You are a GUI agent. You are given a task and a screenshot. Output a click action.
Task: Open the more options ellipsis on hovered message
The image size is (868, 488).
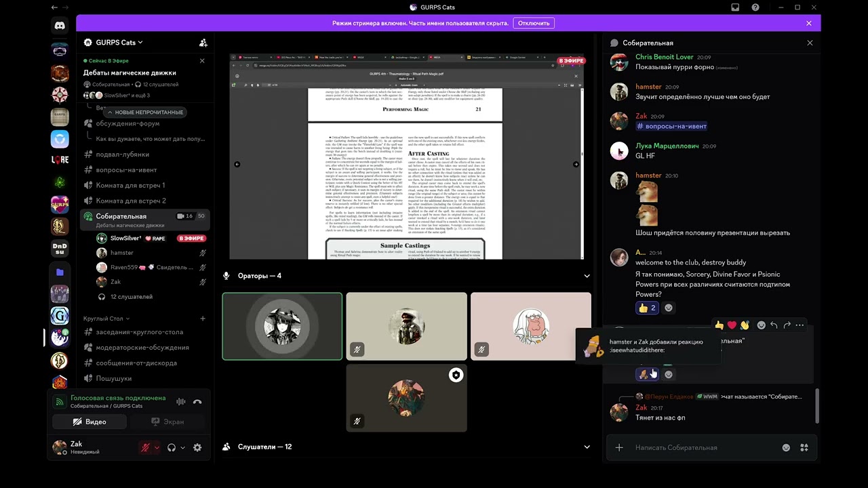pos(800,325)
